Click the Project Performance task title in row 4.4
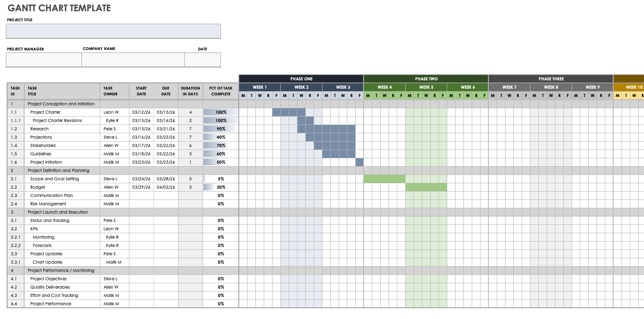644x319 pixels. (x=51, y=304)
